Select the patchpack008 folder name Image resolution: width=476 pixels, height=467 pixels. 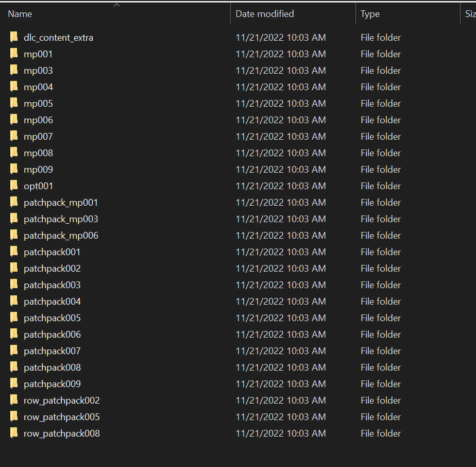pyautogui.click(x=52, y=368)
